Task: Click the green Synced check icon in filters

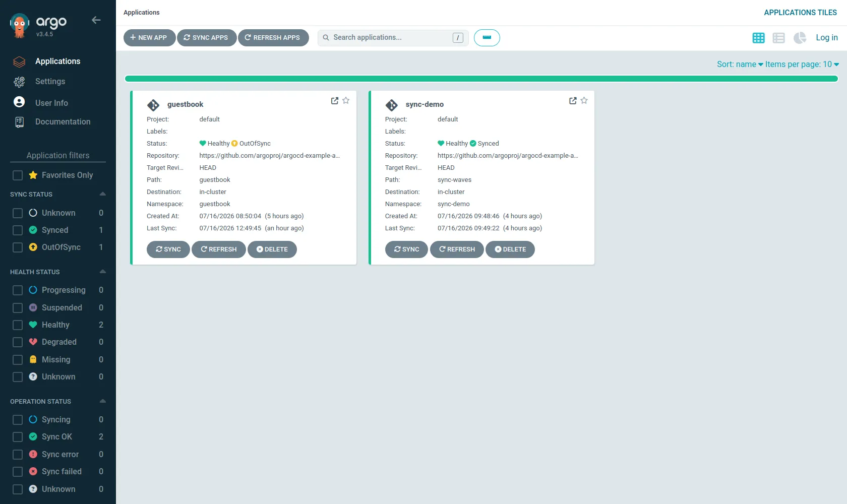Action: (x=33, y=230)
